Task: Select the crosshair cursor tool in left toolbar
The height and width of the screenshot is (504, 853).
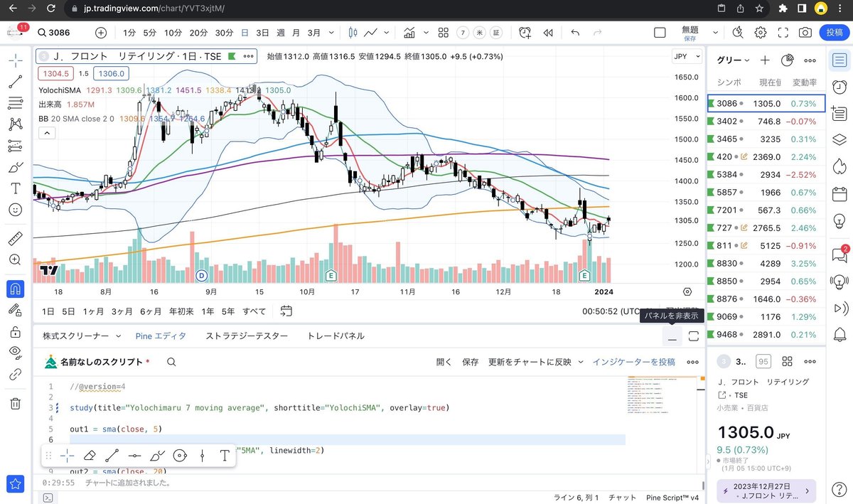Action: [15, 60]
